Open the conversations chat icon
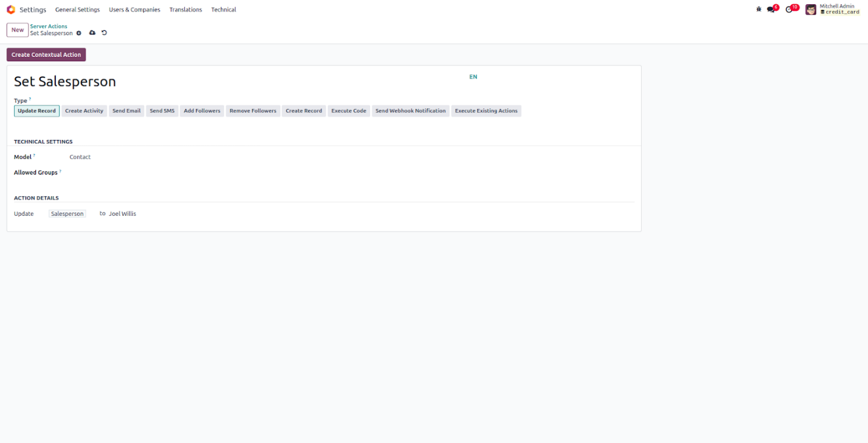Image resolution: width=868 pixels, height=443 pixels. pos(771,10)
